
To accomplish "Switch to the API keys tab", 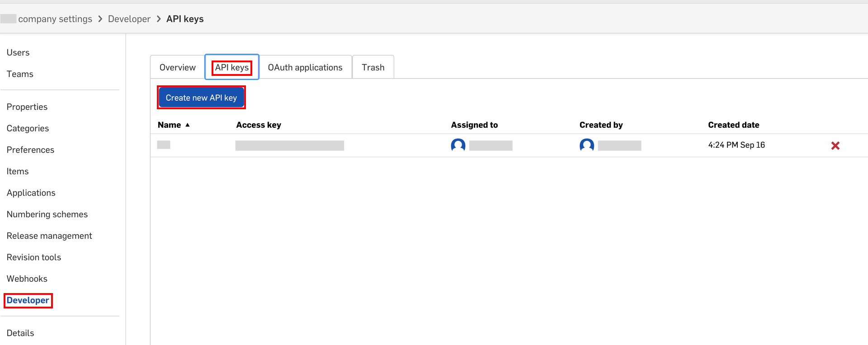I will [x=232, y=67].
